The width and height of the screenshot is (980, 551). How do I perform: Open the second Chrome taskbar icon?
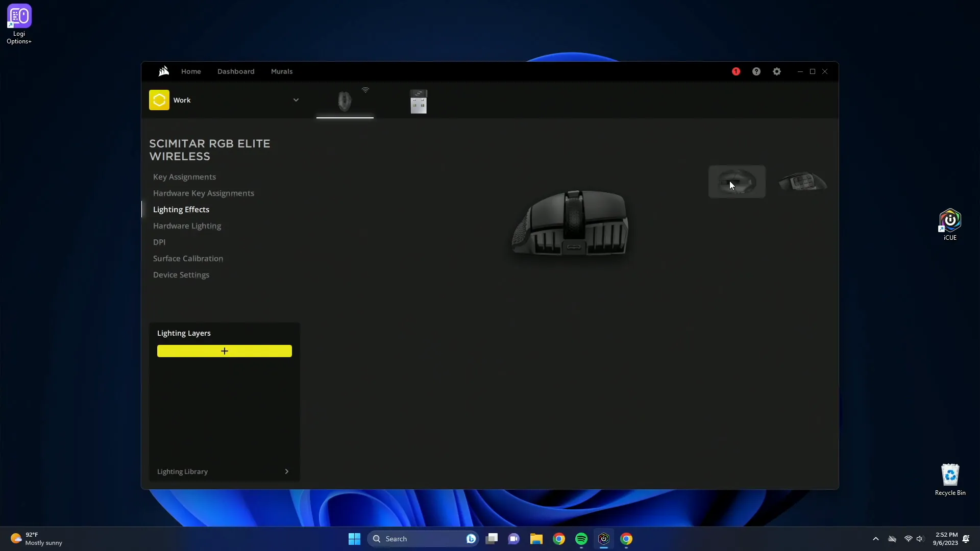coord(626,539)
